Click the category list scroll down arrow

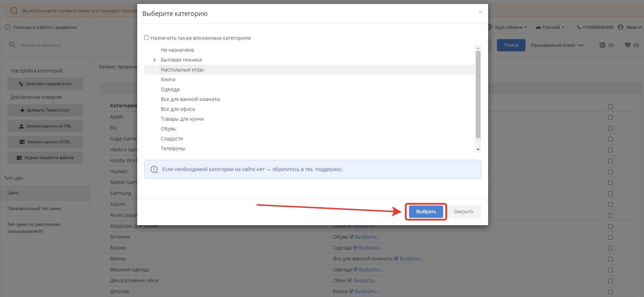coord(478,150)
